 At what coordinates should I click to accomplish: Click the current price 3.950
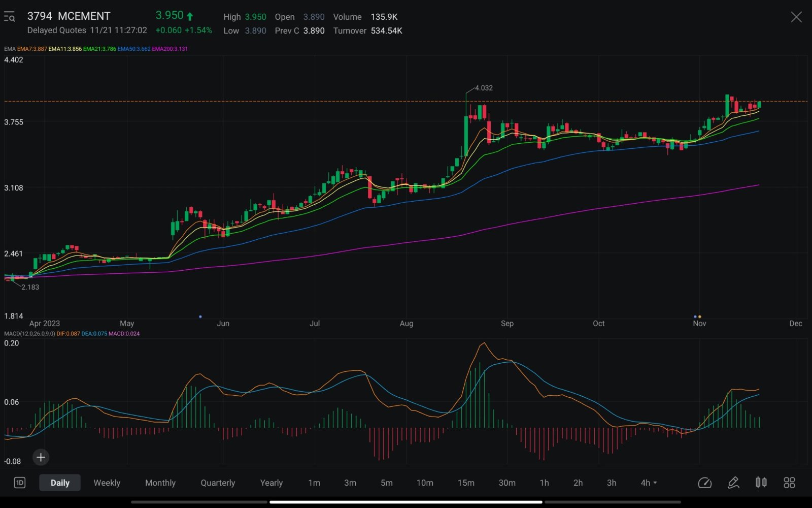pos(170,16)
